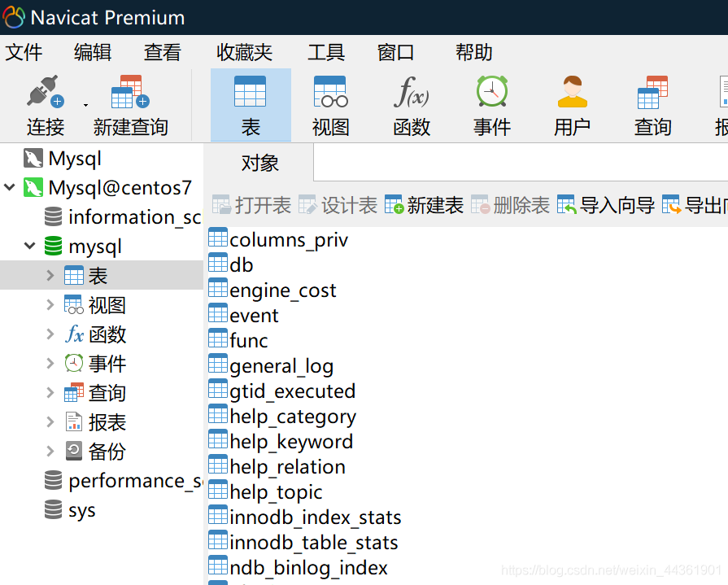This screenshot has width=728, height=585.
Task: Select the func table
Action: click(x=238, y=340)
